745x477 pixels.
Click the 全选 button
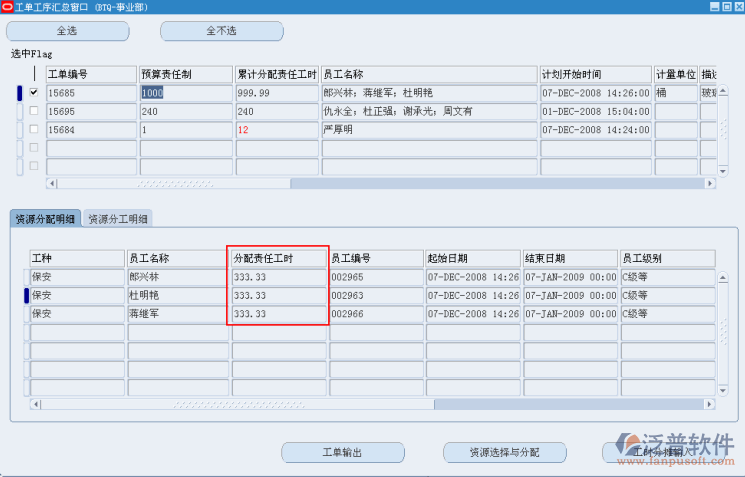(67, 31)
